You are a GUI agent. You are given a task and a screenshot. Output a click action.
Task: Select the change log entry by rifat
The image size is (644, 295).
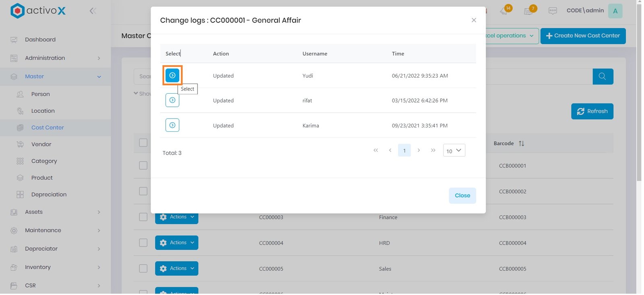(172, 100)
